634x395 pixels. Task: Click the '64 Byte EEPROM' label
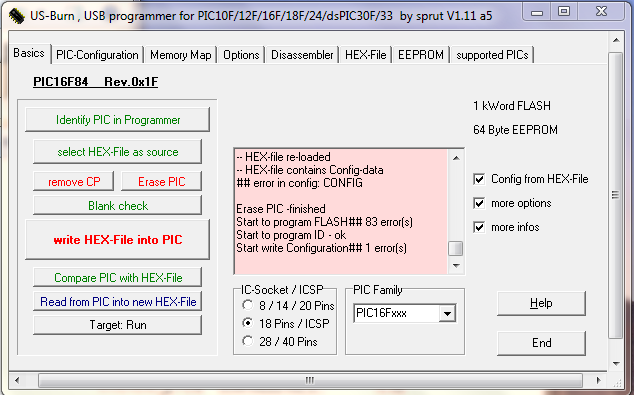coord(516,130)
